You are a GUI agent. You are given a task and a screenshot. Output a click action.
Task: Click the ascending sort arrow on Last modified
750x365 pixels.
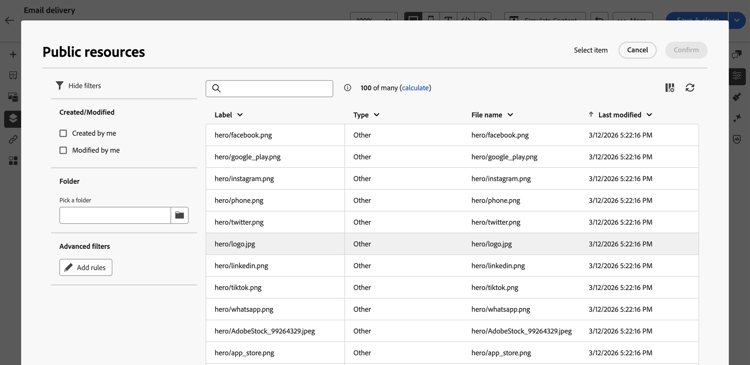click(591, 115)
